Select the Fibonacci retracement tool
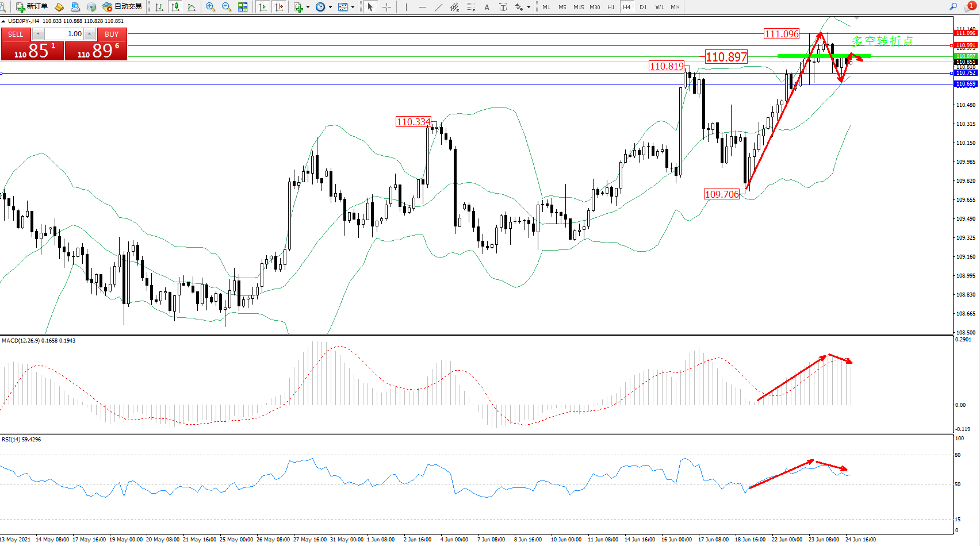 471,7
